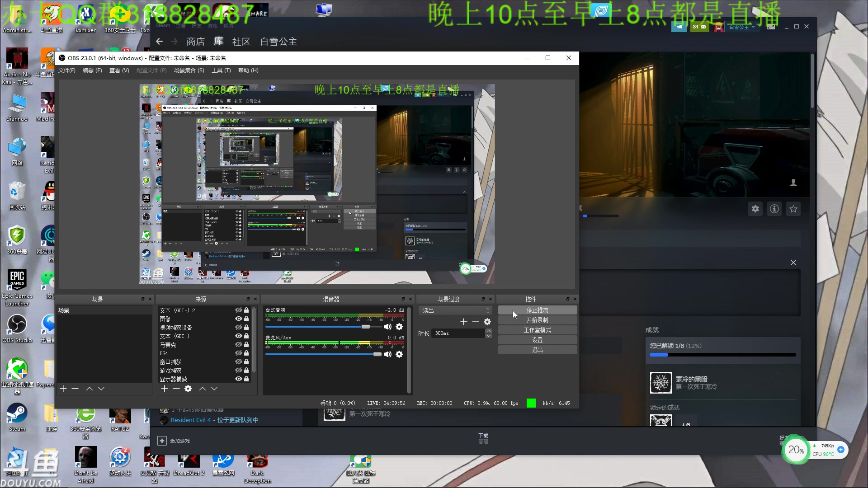Move source down with the Sources down arrow
The image size is (868, 488).
click(x=214, y=389)
